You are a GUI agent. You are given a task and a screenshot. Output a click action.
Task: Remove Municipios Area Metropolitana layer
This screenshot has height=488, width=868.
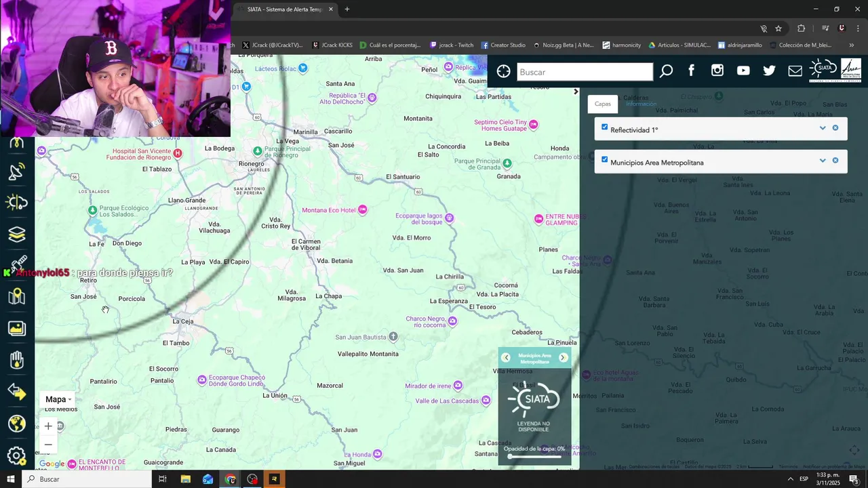point(835,161)
